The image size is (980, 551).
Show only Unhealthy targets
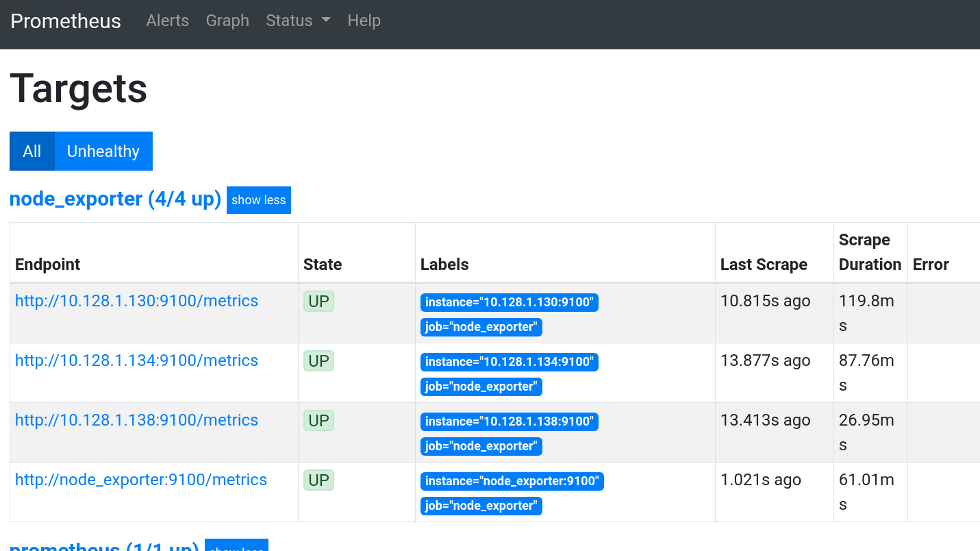103,151
